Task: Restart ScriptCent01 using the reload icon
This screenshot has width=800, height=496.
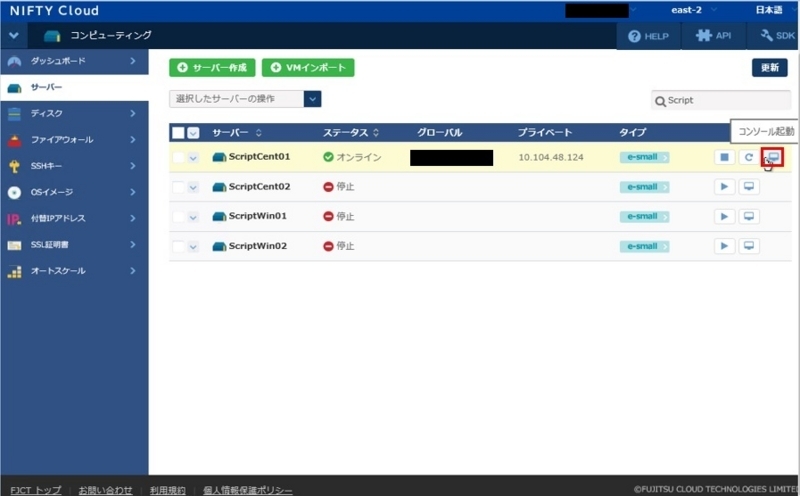Action: pyautogui.click(x=748, y=157)
